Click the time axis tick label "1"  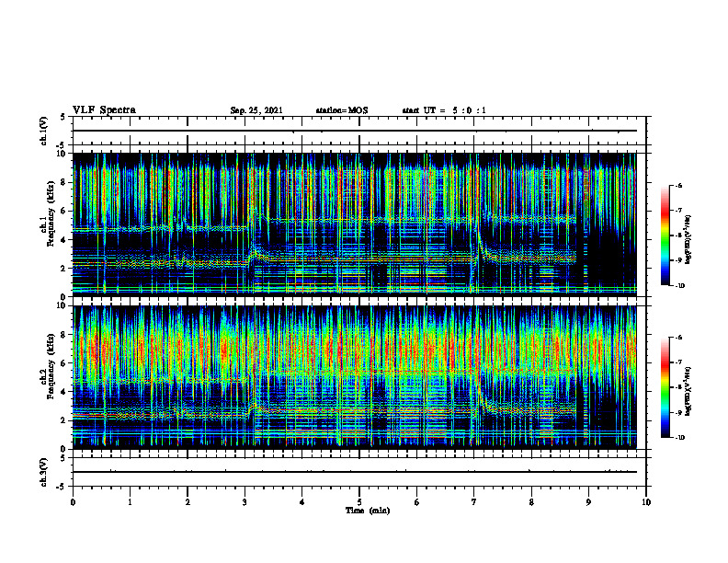point(130,502)
